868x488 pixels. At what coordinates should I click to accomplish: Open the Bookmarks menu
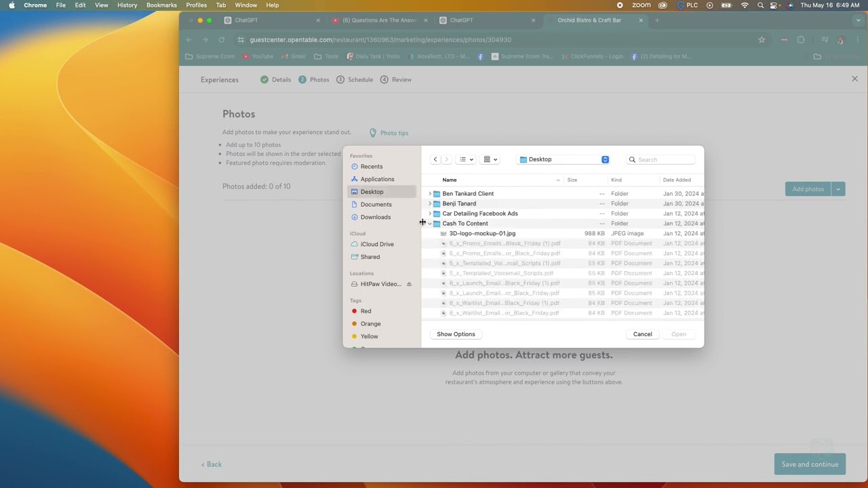(161, 5)
